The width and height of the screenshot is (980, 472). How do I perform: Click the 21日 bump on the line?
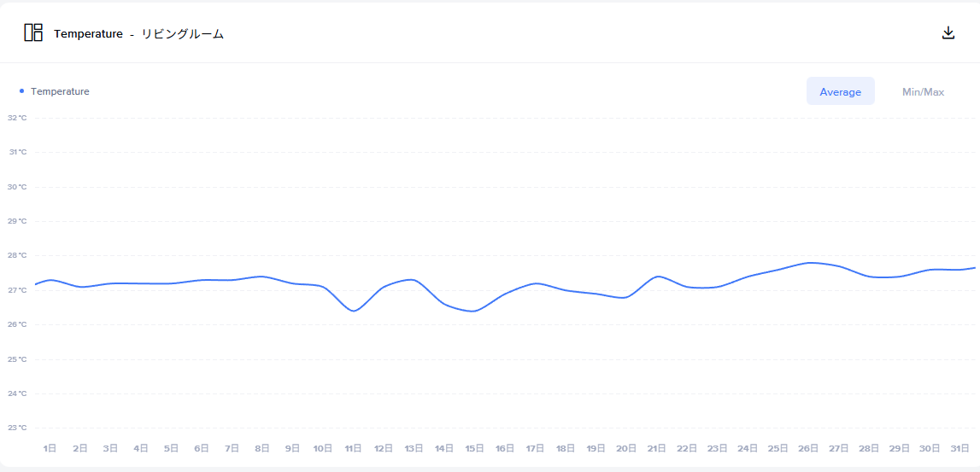[656, 277]
